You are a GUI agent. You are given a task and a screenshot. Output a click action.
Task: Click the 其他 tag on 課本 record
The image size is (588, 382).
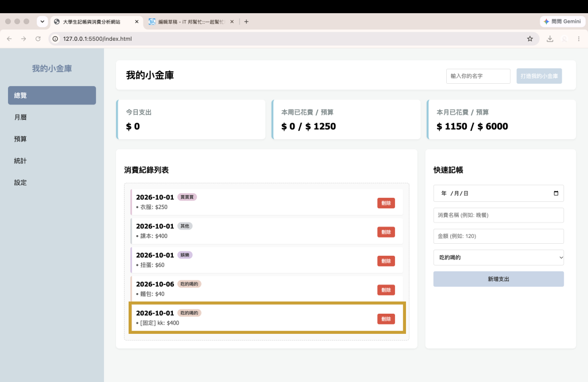click(x=185, y=226)
